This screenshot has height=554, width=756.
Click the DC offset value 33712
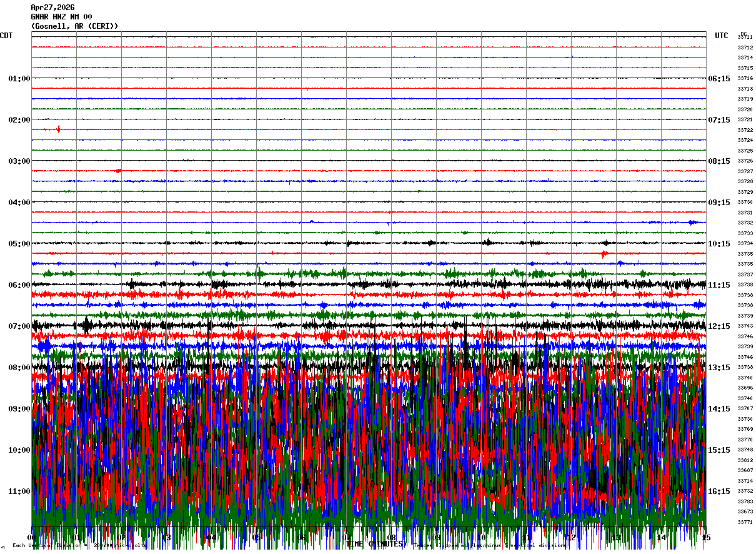tap(745, 48)
